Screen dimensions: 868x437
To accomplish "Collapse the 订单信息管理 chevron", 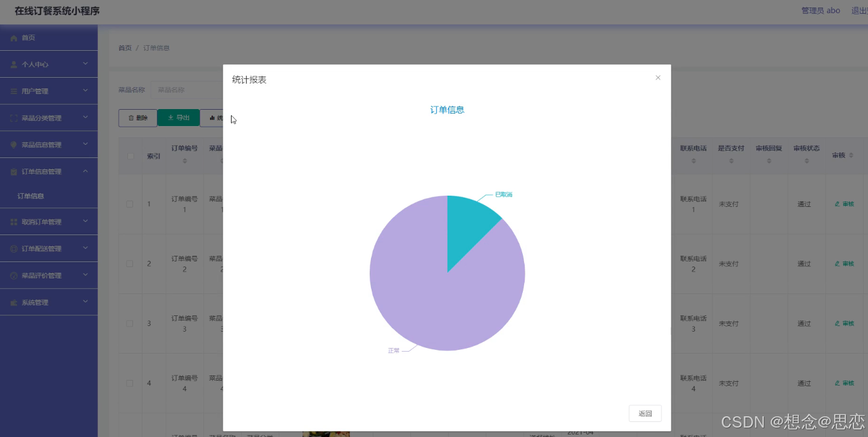I will [x=85, y=171].
